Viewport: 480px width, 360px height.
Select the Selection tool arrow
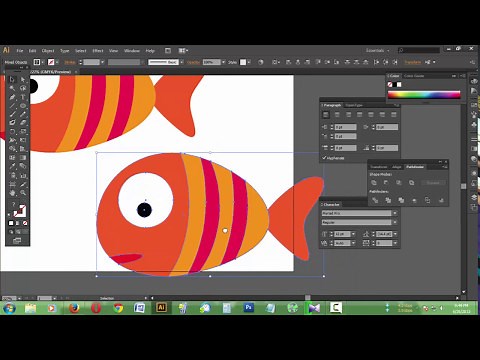[x=12, y=79]
